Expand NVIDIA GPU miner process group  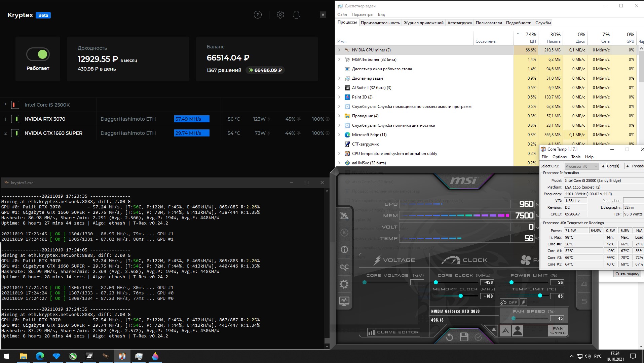click(x=339, y=50)
